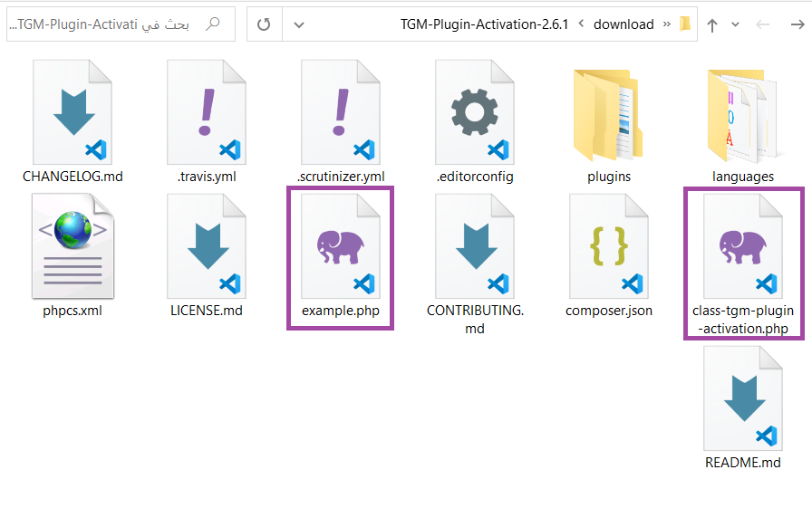Click the .scrutinizer.yml file name
The height and width of the screenshot is (508, 812).
coord(341,177)
